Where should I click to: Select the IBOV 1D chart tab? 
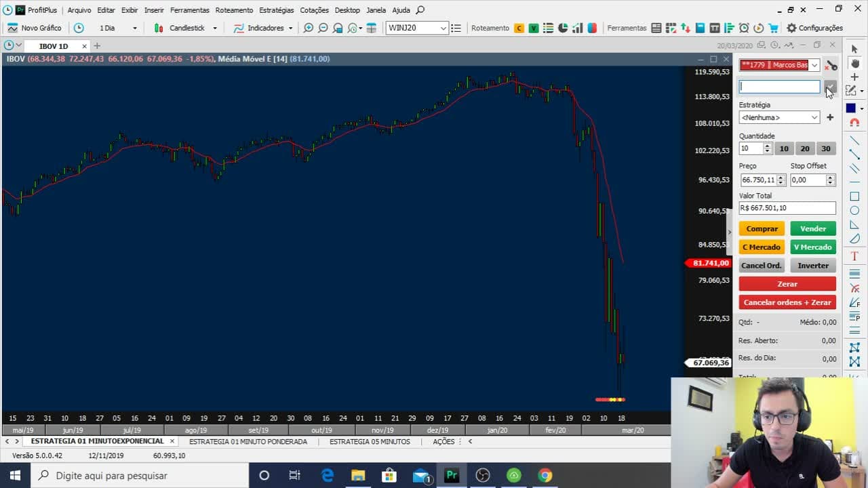click(54, 46)
